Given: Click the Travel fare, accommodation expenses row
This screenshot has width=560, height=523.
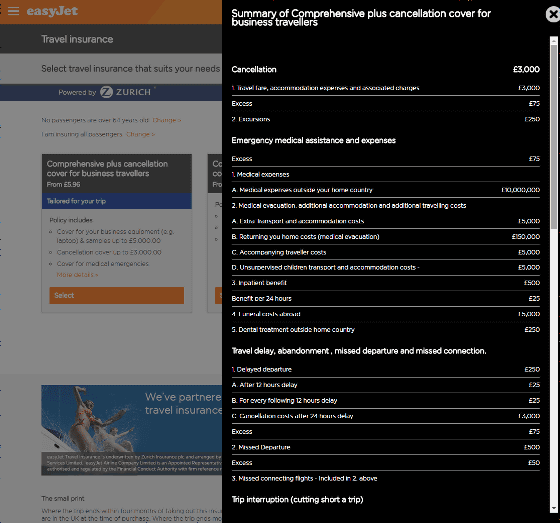Looking at the screenshot, I should [x=386, y=88].
